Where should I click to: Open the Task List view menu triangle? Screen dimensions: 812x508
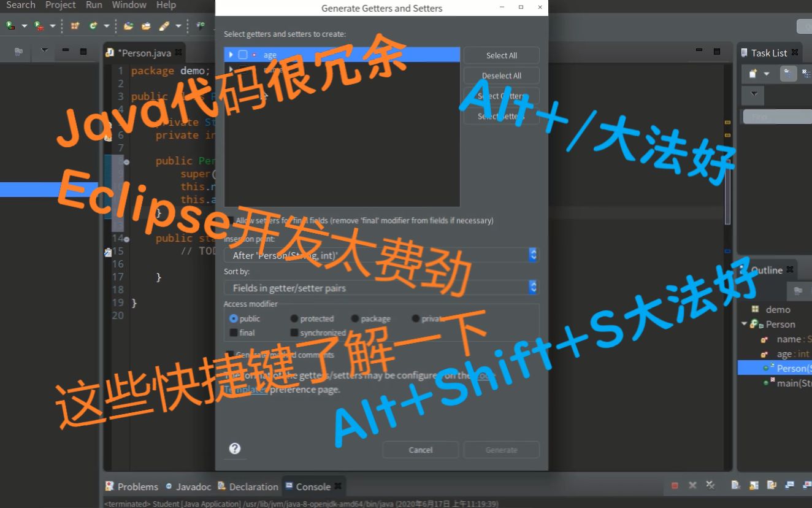(x=754, y=94)
